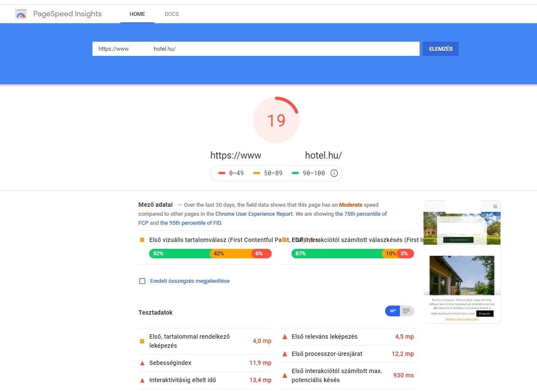The height and width of the screenshot is (392, 537).
Task: Click the red triangle beside Első releváns leképezés
Action: point(284,337)
